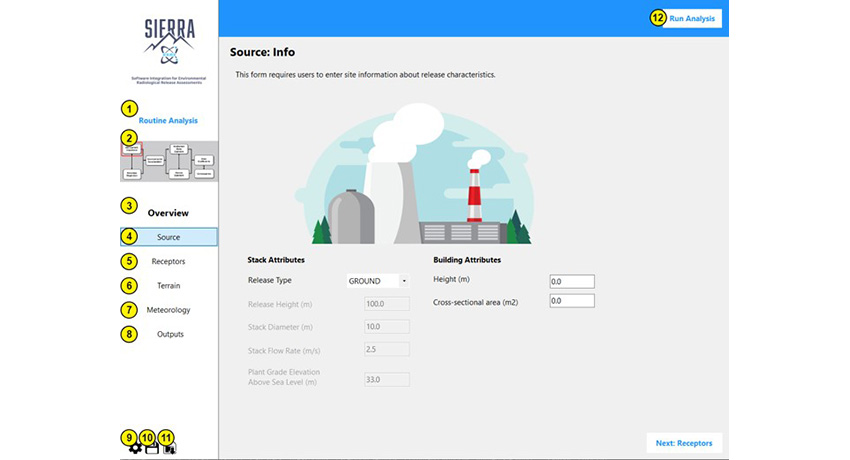This screenshot has width=850, height=460.
Task: Select Routine Analysis mode link
Action: point(168,120)
